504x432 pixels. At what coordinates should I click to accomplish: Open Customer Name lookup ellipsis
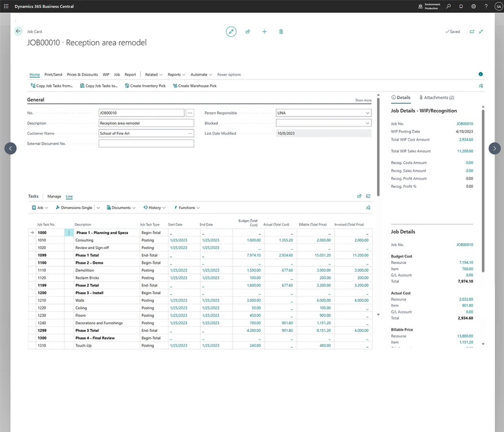(190, 133)
